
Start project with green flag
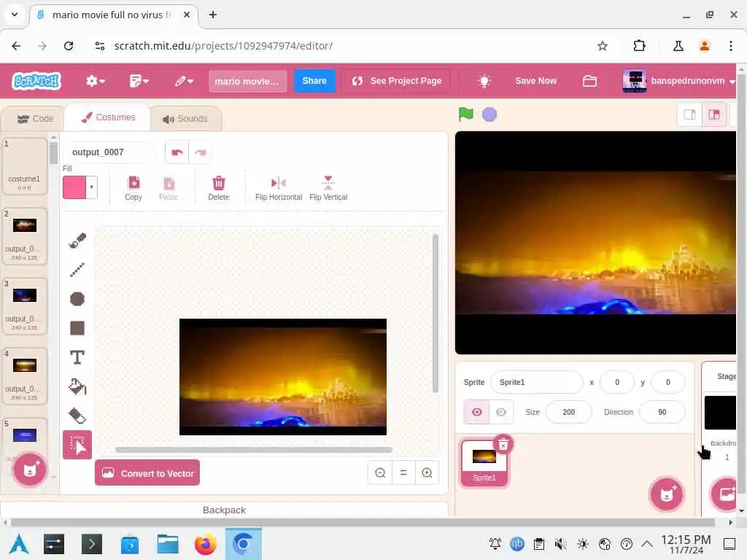466,114
